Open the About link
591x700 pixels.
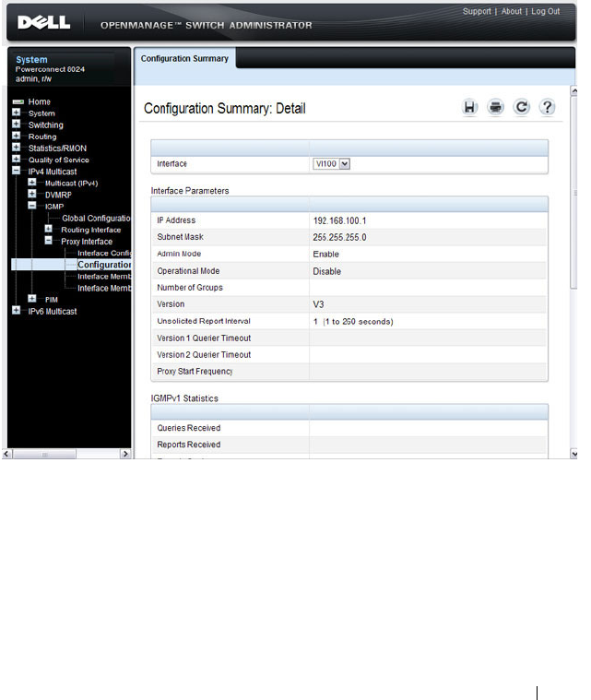coord(511,12)
